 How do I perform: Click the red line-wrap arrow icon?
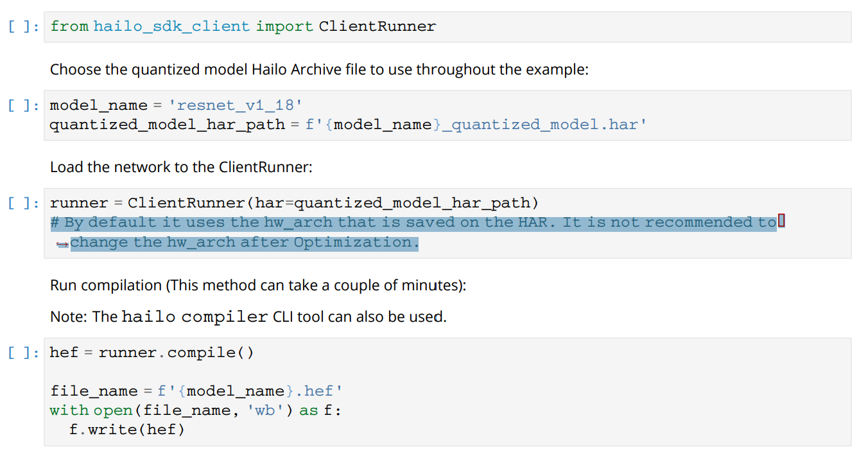pyautogui.click(x=62, y=244)
